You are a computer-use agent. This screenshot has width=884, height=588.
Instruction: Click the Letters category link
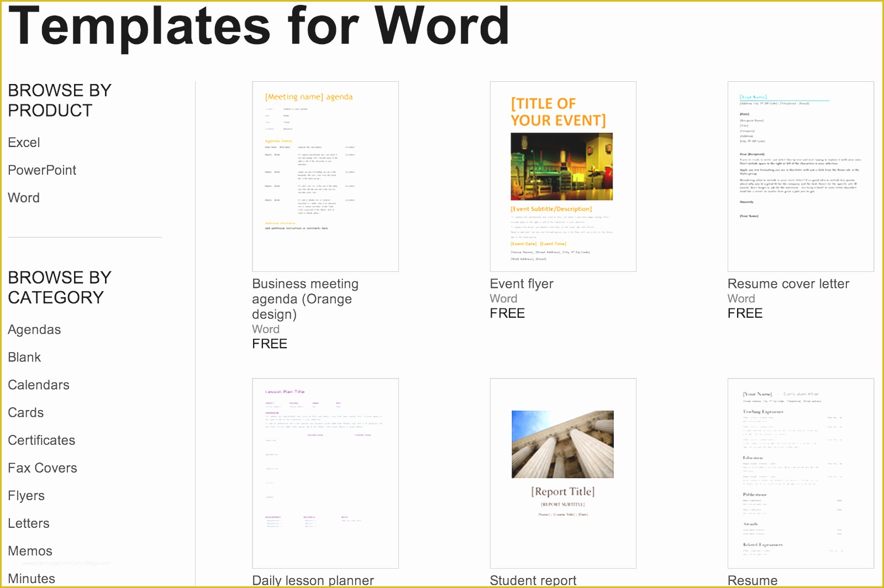click(29, 523)
